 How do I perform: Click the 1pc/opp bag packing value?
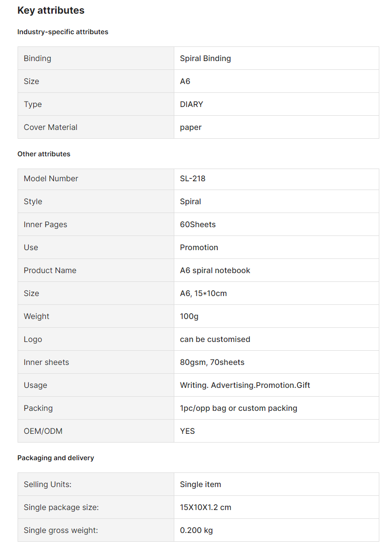[238, 408]
